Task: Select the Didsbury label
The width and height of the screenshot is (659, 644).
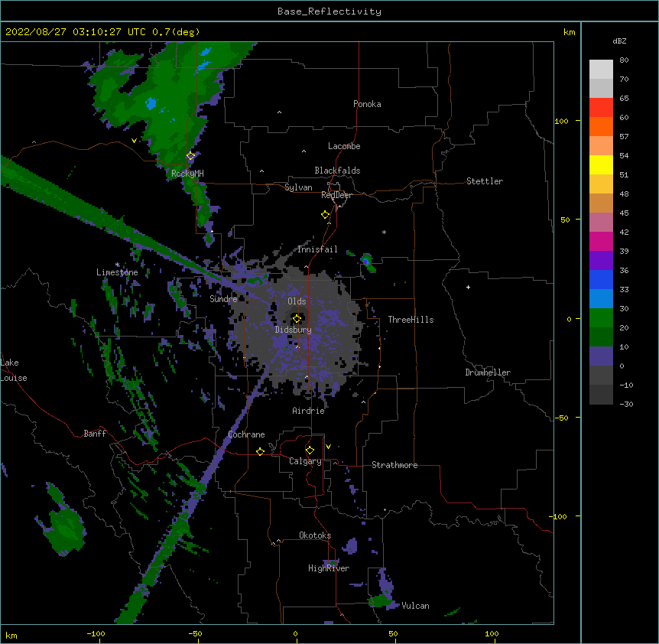Action: coord(294,330)
